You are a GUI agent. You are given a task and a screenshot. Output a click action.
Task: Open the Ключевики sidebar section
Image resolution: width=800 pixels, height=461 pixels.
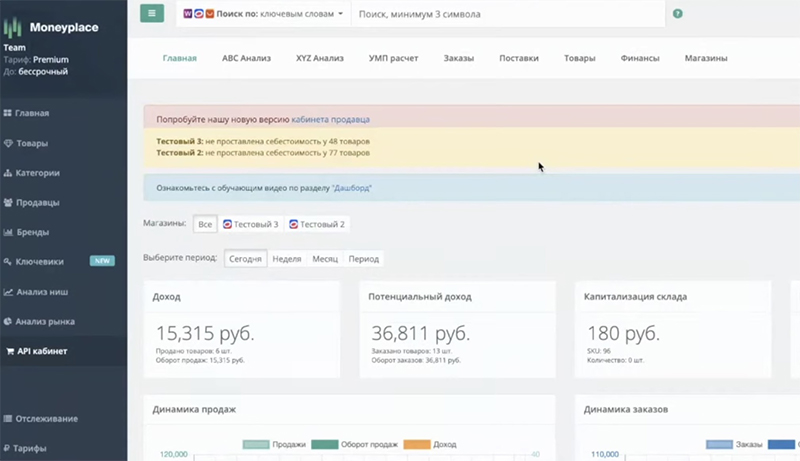click(x=39, y=262)
